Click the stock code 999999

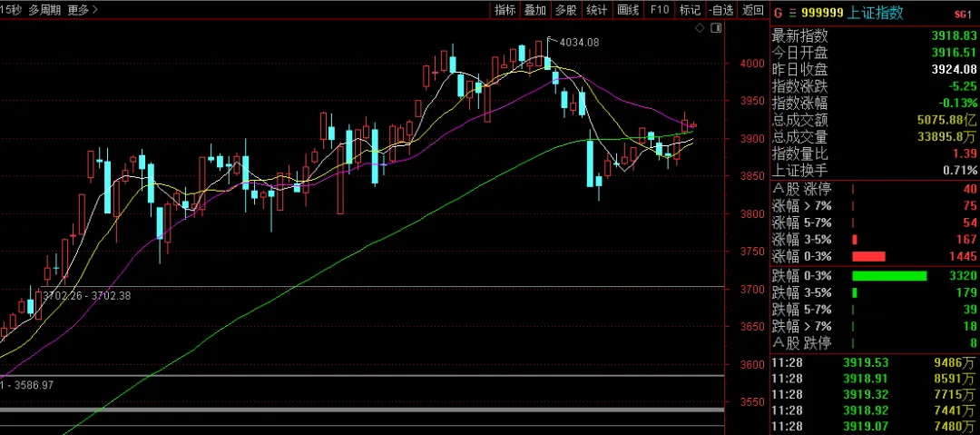[821, 13]
